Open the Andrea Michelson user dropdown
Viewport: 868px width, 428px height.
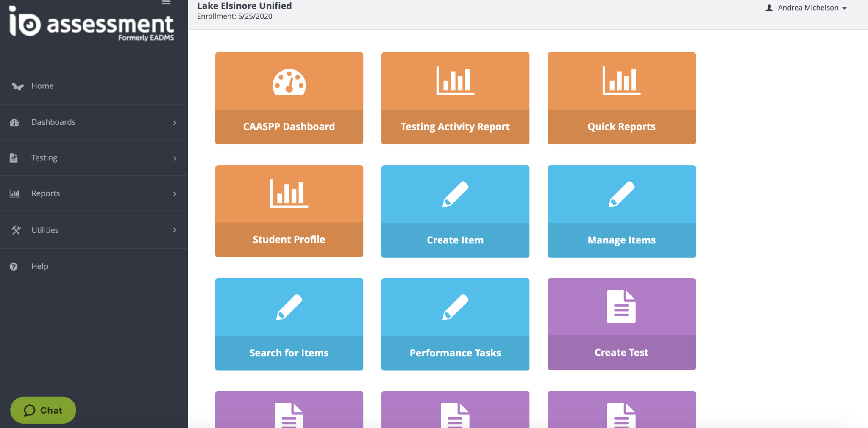pos(806,8)
